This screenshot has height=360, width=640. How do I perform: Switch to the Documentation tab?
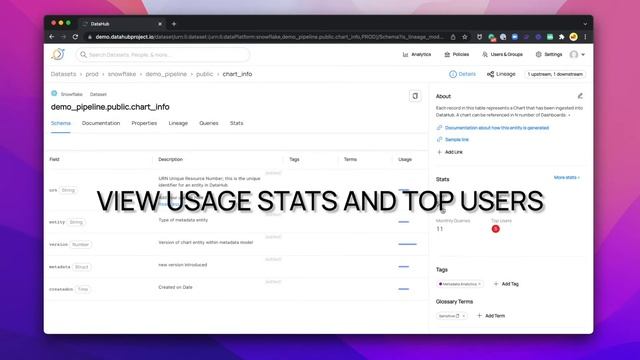click(x=101, y=123)
